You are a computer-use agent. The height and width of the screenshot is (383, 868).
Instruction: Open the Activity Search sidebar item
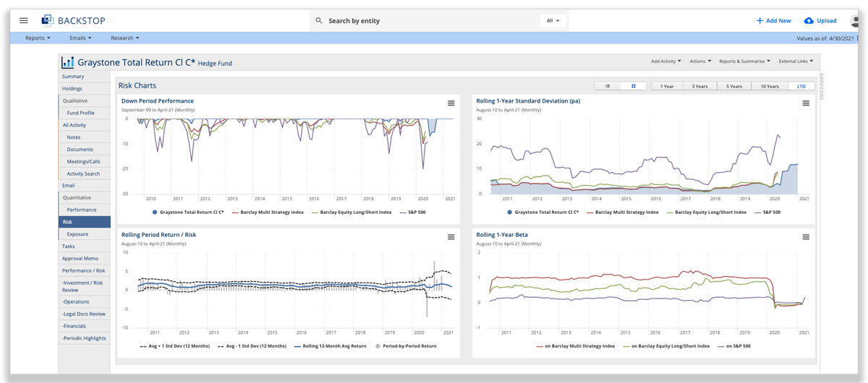click(85, 173)
